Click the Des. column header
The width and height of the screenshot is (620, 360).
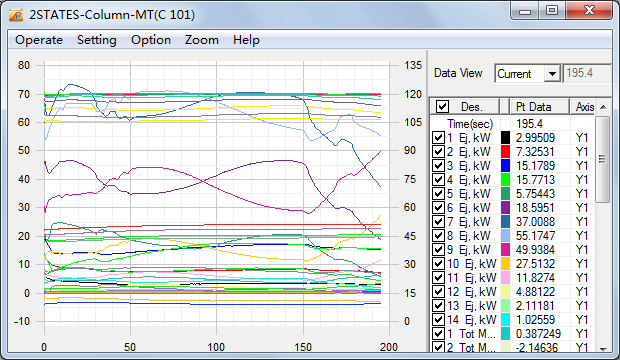(x=465, y=106)
